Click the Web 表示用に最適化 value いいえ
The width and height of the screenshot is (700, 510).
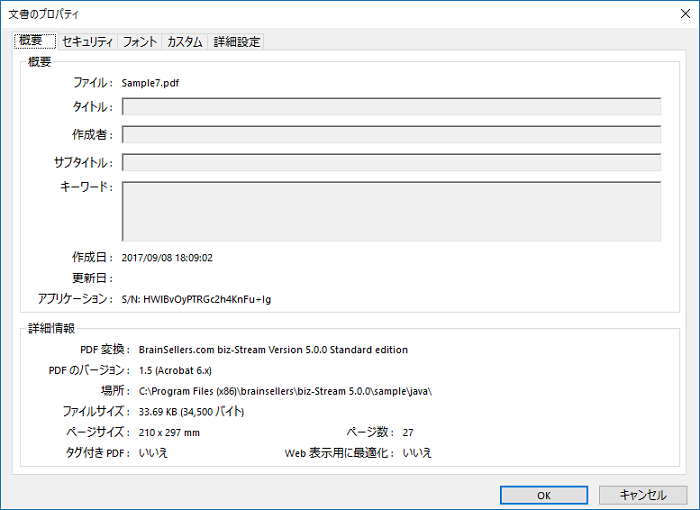click(x=417, y=453)
